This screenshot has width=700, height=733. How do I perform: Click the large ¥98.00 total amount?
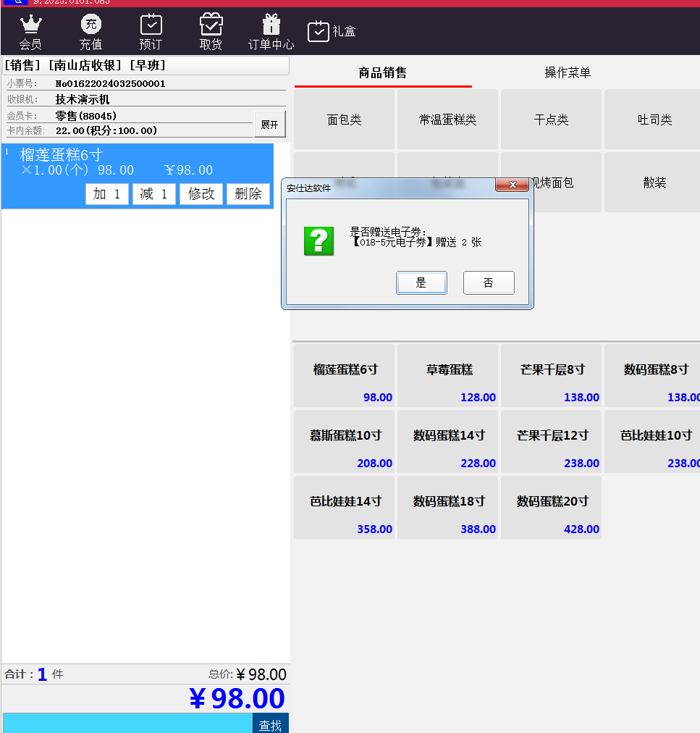pos(237,698)
